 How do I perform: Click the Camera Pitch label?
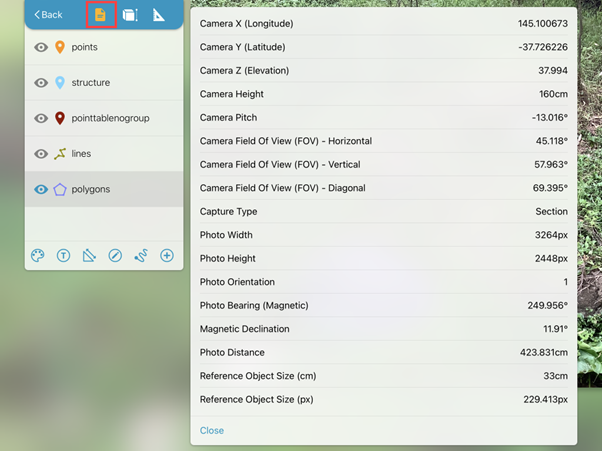click(228, 117)
